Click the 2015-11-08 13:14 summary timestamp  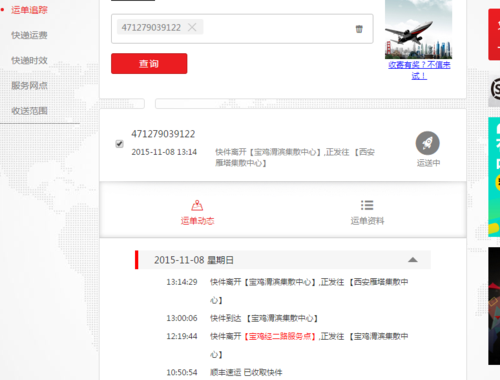click(x=164, y=152)
